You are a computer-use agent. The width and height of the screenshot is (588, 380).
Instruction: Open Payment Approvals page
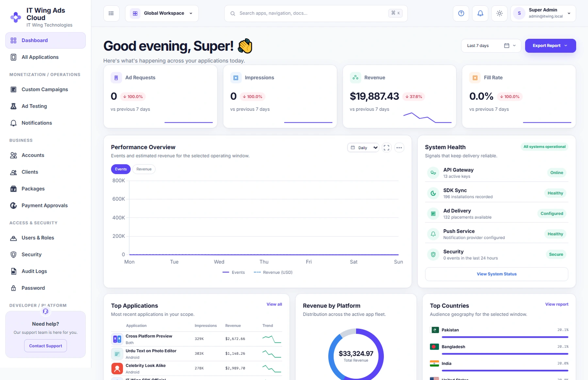pyautogui.click(x=45, y=206)
